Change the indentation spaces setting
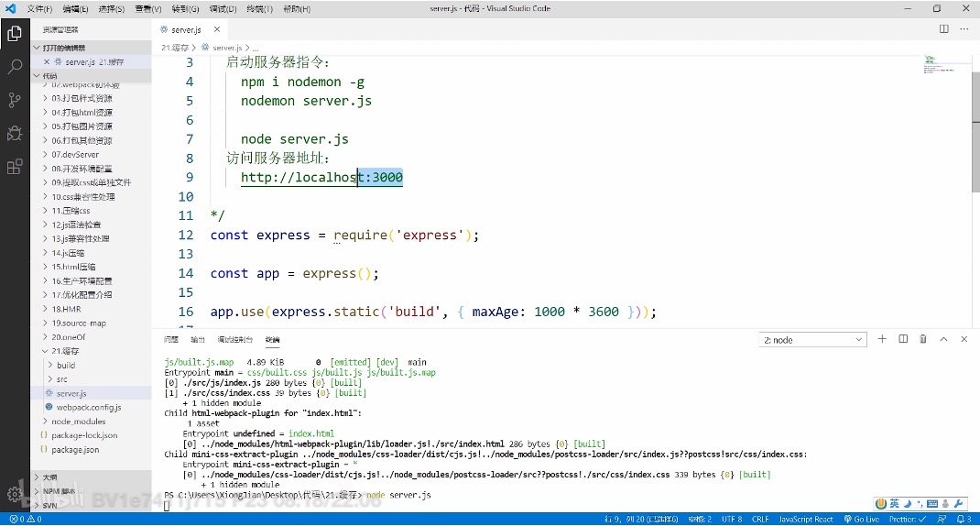Viewport: 980px width, 526px height. (x=700, y=519)
